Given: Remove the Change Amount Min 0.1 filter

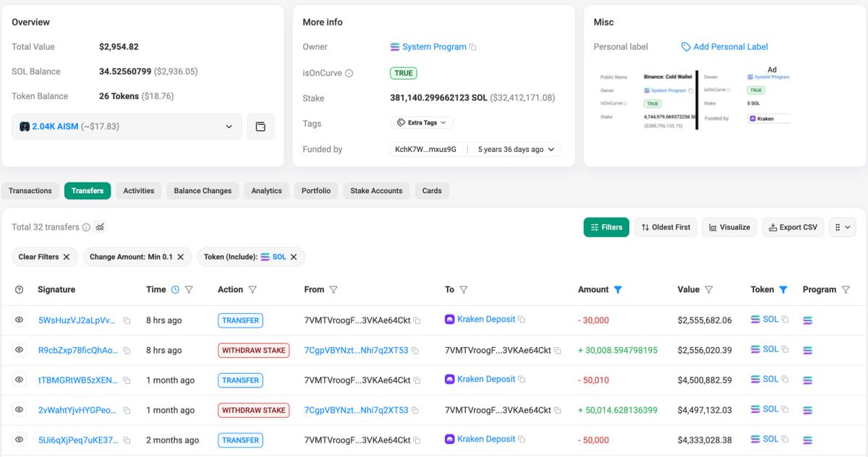Looking at the screenshot, I should click(181, 257).
